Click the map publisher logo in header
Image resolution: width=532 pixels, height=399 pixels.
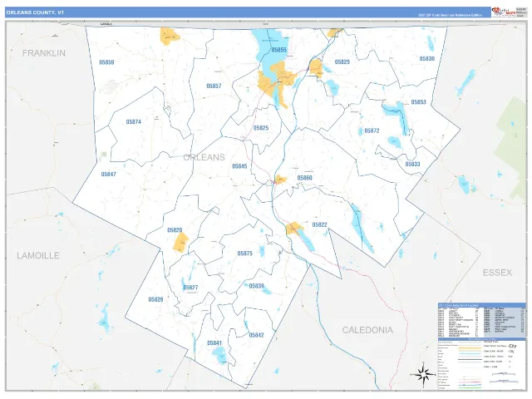504,12
